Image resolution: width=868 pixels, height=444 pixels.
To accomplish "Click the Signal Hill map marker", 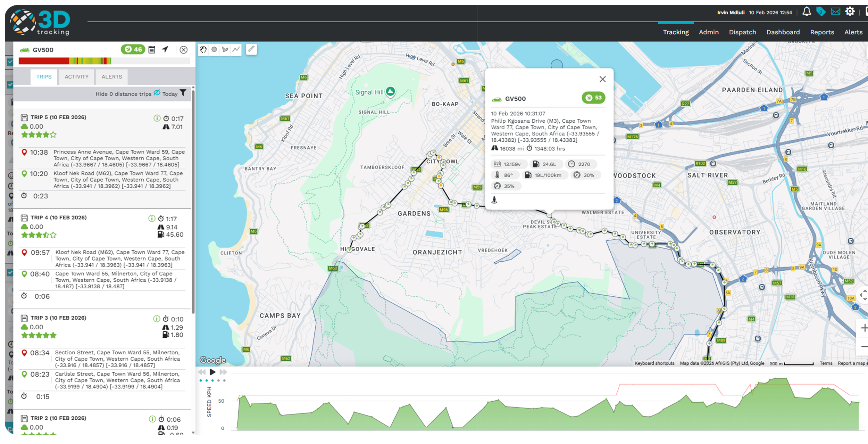I will (x=391, y=92).
